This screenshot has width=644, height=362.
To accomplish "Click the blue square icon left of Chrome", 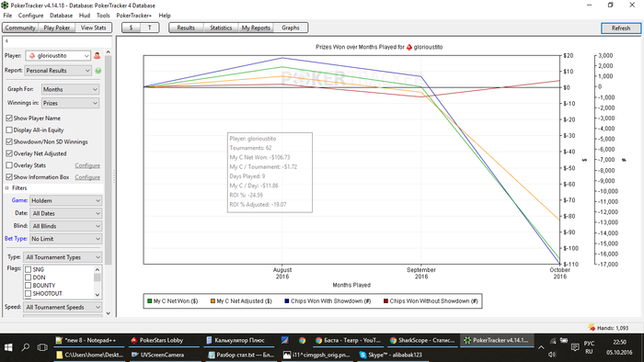I will coord(285,340).
